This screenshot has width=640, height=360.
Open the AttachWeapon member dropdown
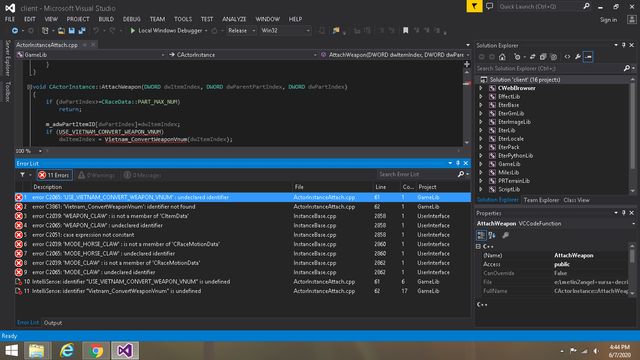[395, 55]
